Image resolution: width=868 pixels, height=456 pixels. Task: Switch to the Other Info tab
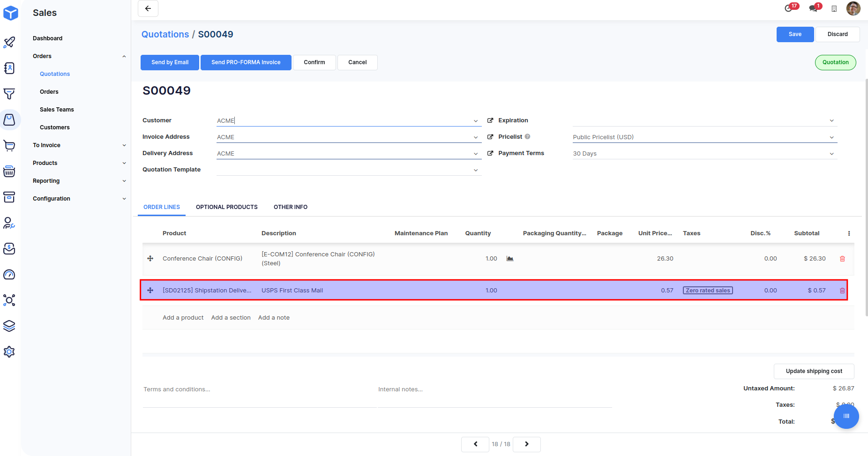[291, 207]
